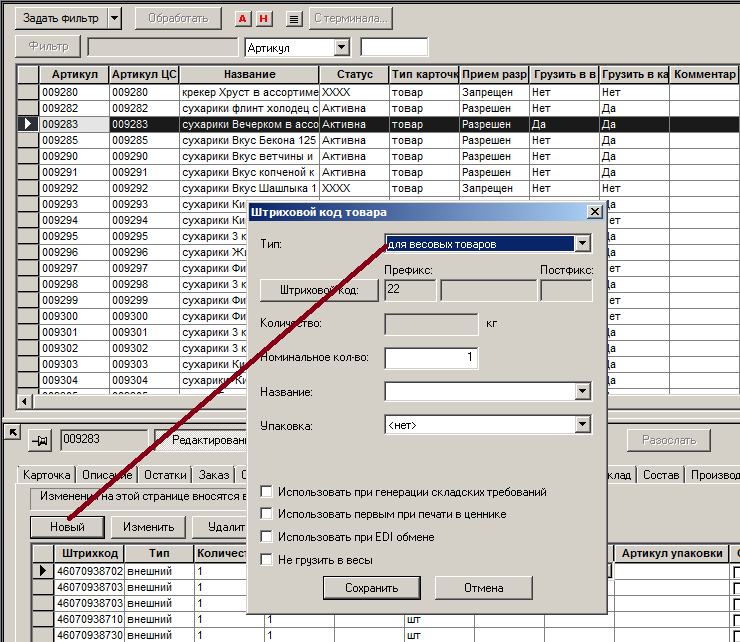Click the 'Фильтр' button
740x642 pixels.
[48, 46]
